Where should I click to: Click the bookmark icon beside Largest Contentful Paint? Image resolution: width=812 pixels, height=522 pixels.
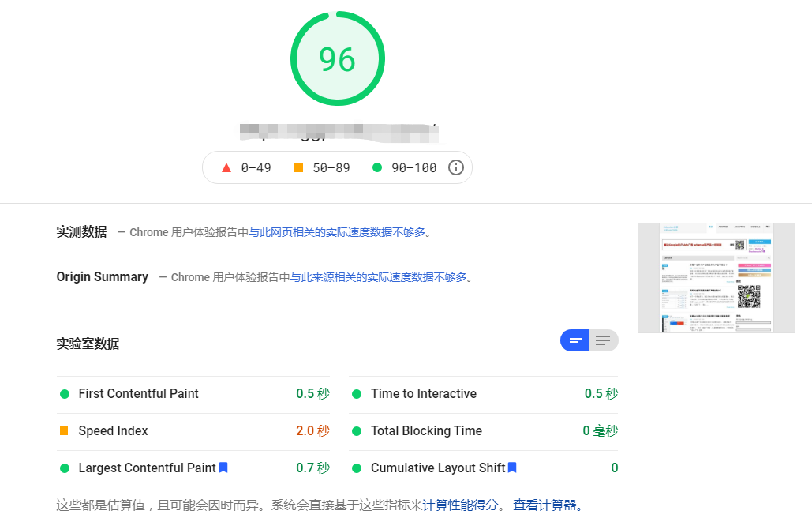[223, 468]
